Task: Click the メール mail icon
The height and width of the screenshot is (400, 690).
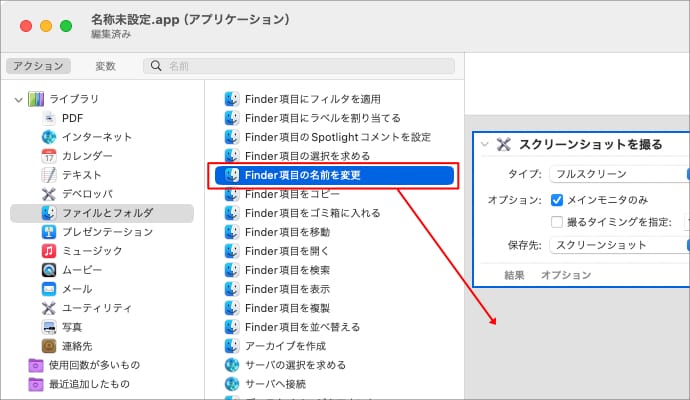Action: point(49,289)
